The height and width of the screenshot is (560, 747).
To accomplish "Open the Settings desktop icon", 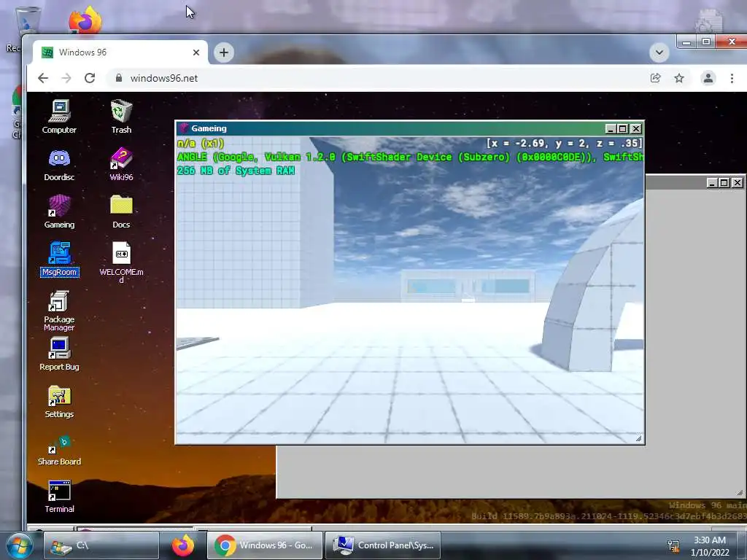I will tap(59, 402).
